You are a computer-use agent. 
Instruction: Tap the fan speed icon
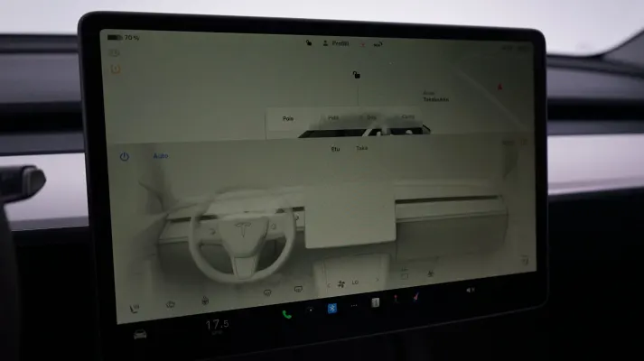341,284
